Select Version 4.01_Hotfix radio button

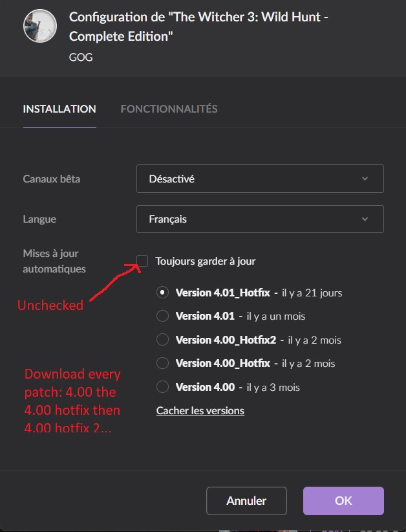(x=163, y=293)
